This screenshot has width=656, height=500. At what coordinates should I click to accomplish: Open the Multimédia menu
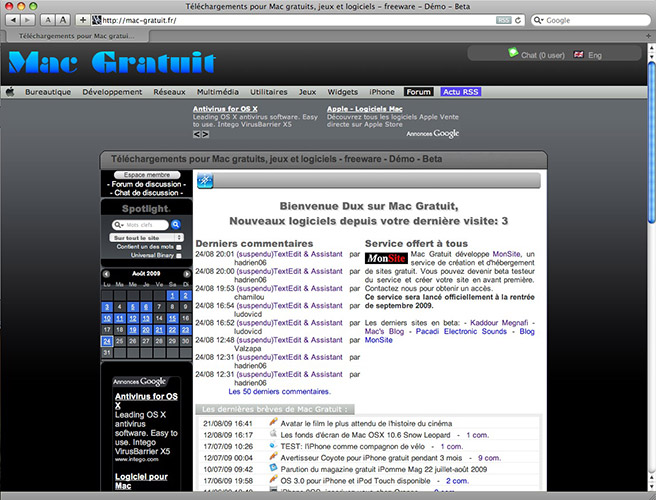pyautogui.click(x=218, y=92)
